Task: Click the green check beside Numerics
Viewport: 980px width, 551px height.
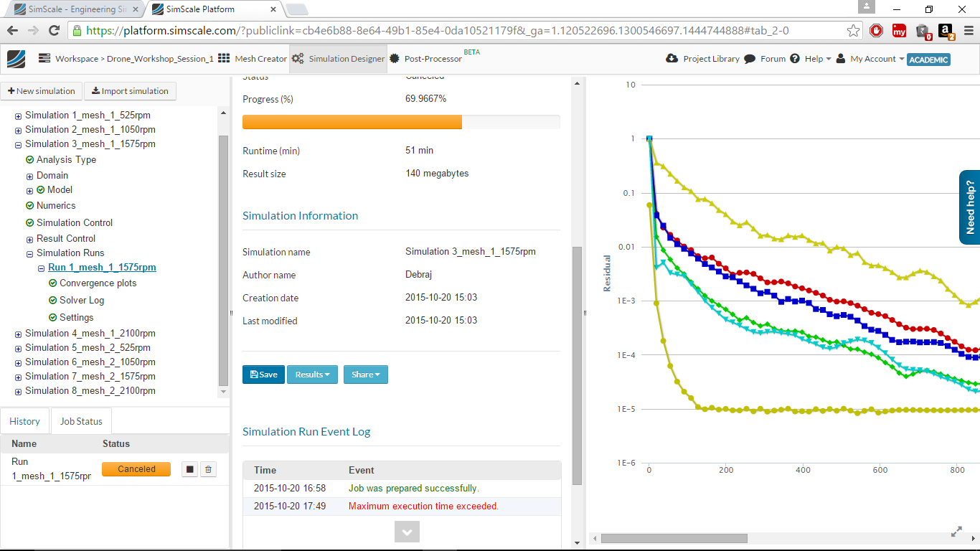Action: click(x=30, y=206)
